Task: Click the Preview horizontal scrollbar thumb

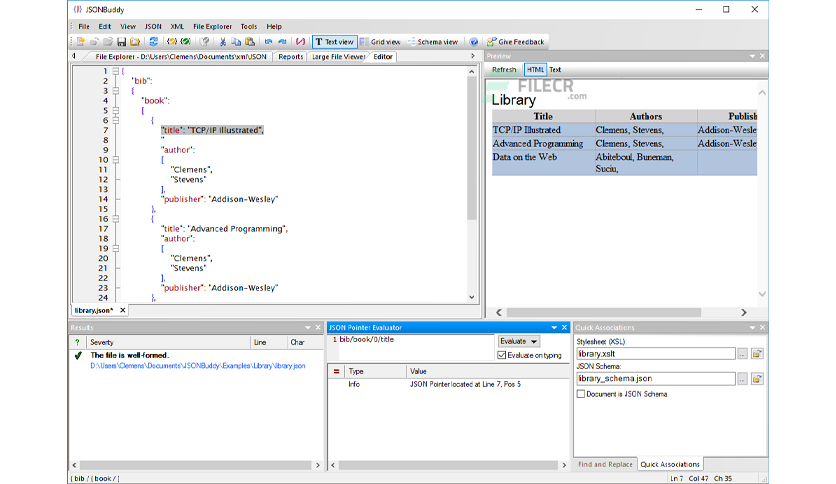Action: (604, 312)
